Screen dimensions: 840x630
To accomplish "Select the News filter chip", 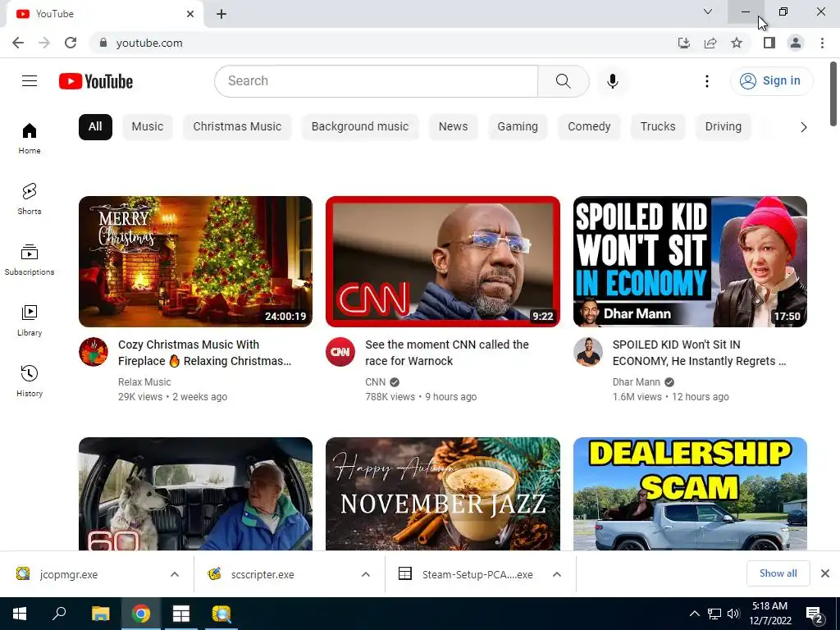I will coord(453,127).
